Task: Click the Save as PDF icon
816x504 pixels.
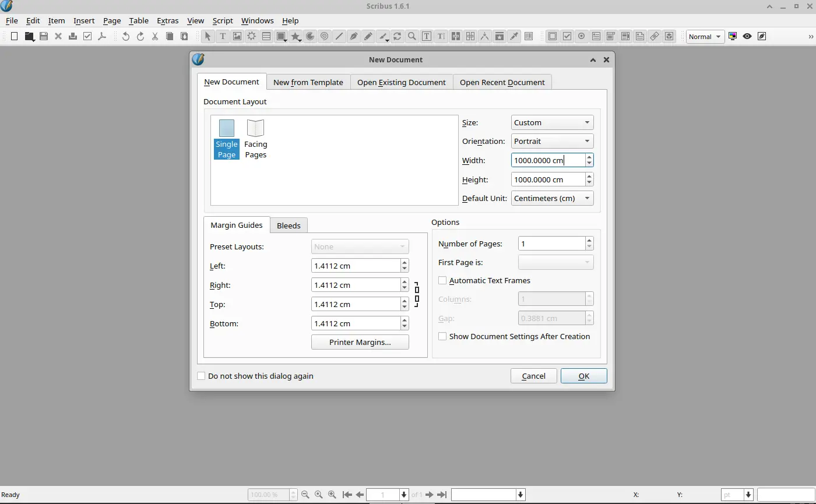Action: 102,36
